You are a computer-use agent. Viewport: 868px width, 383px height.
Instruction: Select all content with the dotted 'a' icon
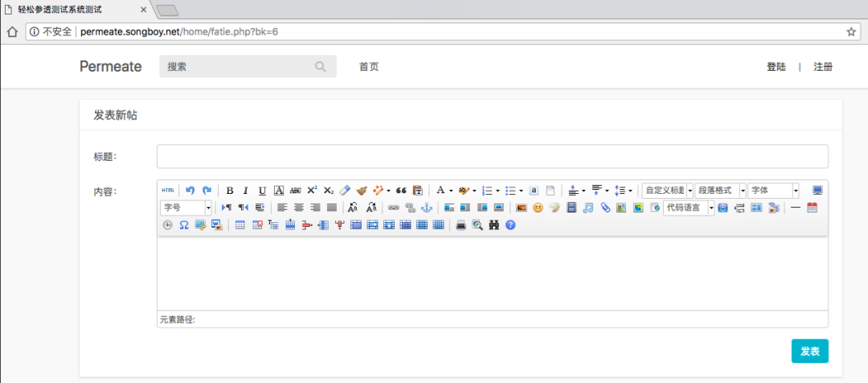click(534, 191)
